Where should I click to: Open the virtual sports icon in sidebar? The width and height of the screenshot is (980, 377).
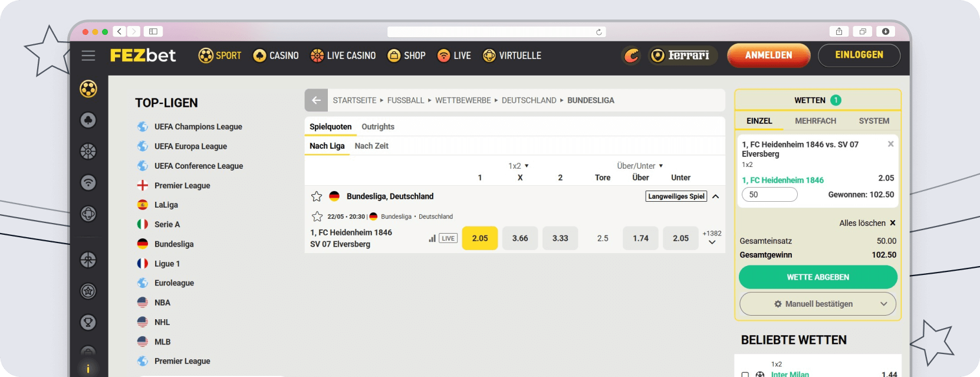tap(88, 214)
